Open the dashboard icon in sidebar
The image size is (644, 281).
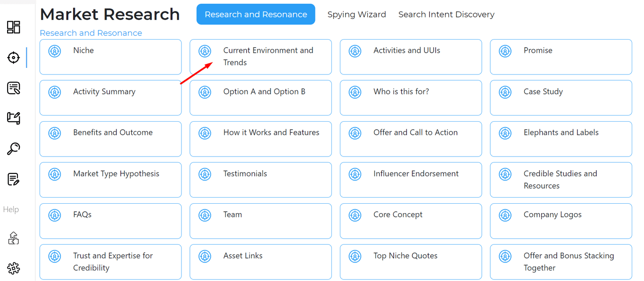[14, 27]
